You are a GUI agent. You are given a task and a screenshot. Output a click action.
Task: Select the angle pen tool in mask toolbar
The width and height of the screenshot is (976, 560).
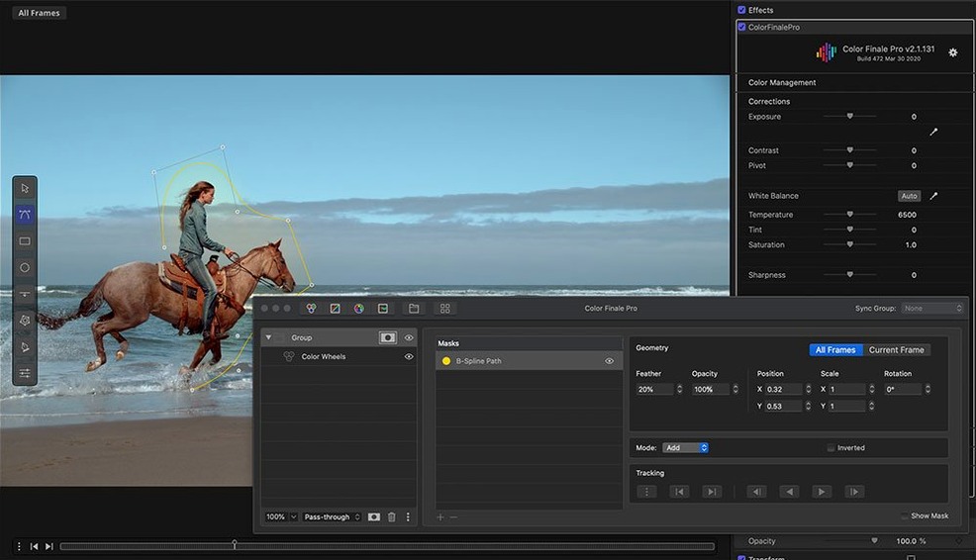[25, 347]
